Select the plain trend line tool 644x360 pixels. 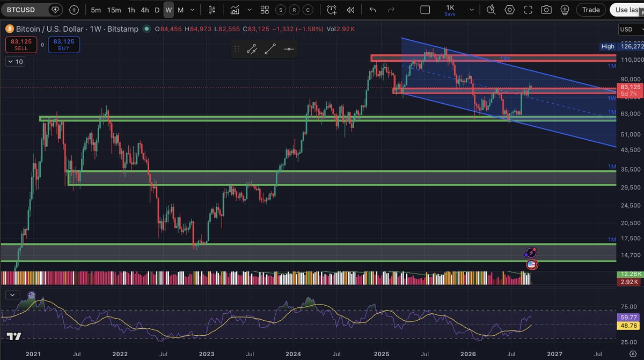270,49
